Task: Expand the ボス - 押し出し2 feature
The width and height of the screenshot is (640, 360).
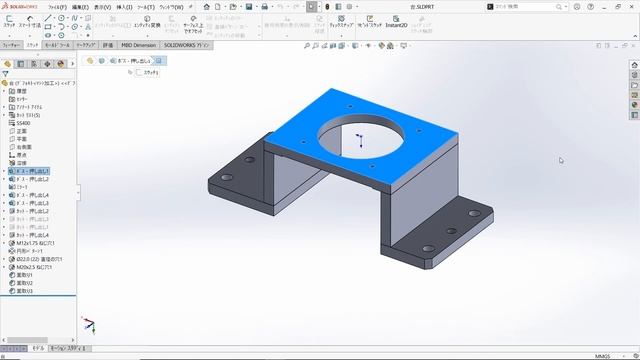Action: coord(4,179)
